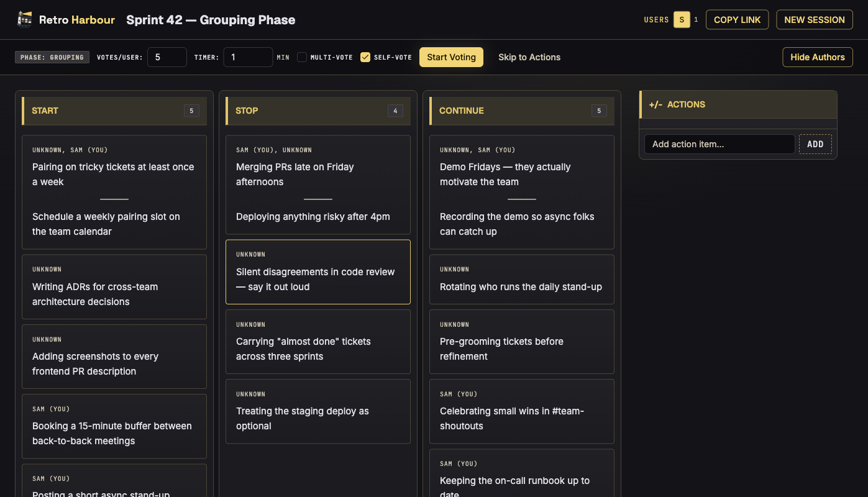Select 'Treating the staging deploy as optional' card

coord(318,411)
